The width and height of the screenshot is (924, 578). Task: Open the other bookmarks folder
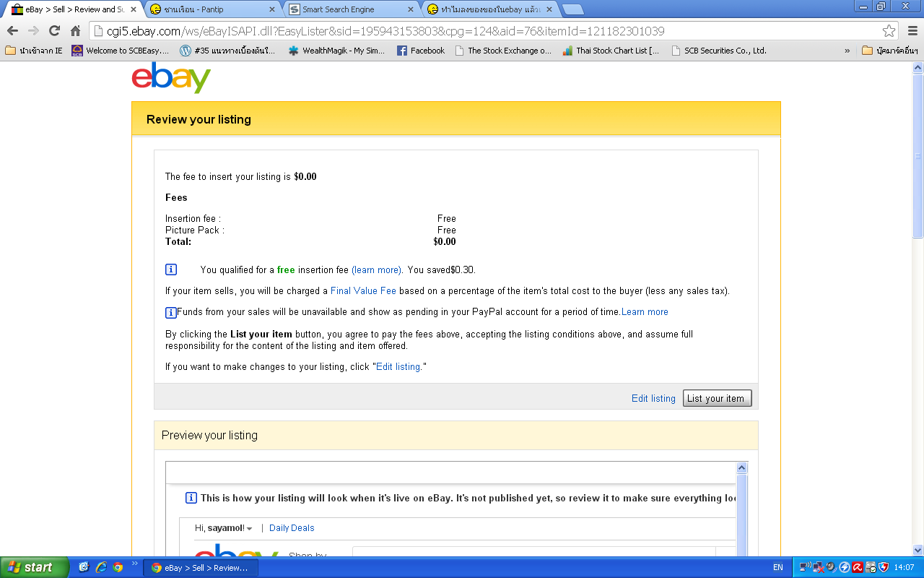890,51
